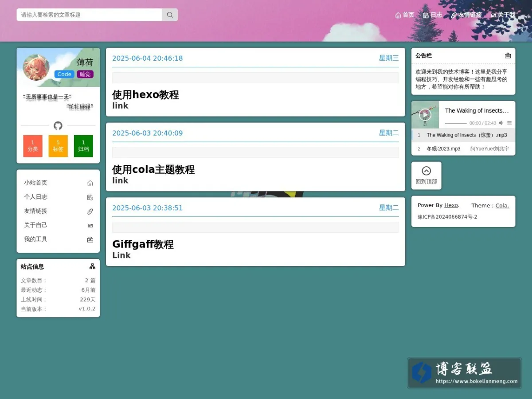Click the search magnifier button
Screen dimensions: 532x399
tap(170, 15)
